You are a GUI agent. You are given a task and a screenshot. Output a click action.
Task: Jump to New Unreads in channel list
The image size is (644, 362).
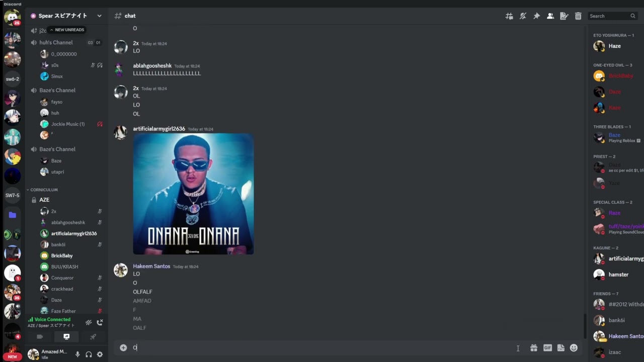(x=66, y=30)
